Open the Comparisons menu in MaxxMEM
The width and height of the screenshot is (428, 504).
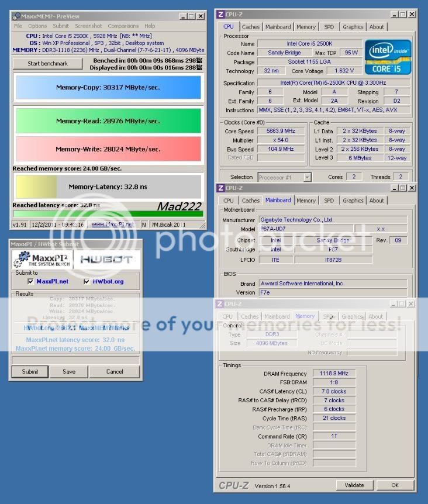pos(123,26)
